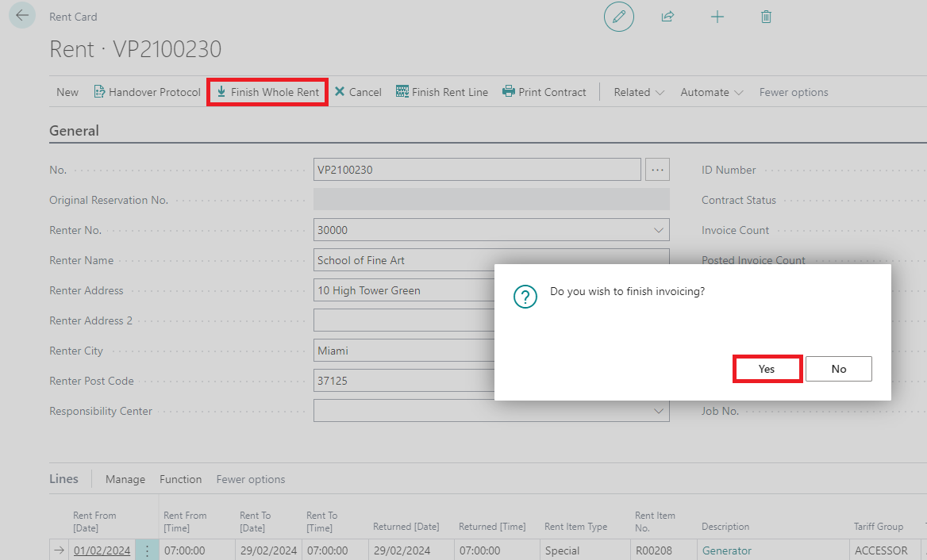Click the share icon at top
Screen dimensions: 927x560
(x=667, y=17)
